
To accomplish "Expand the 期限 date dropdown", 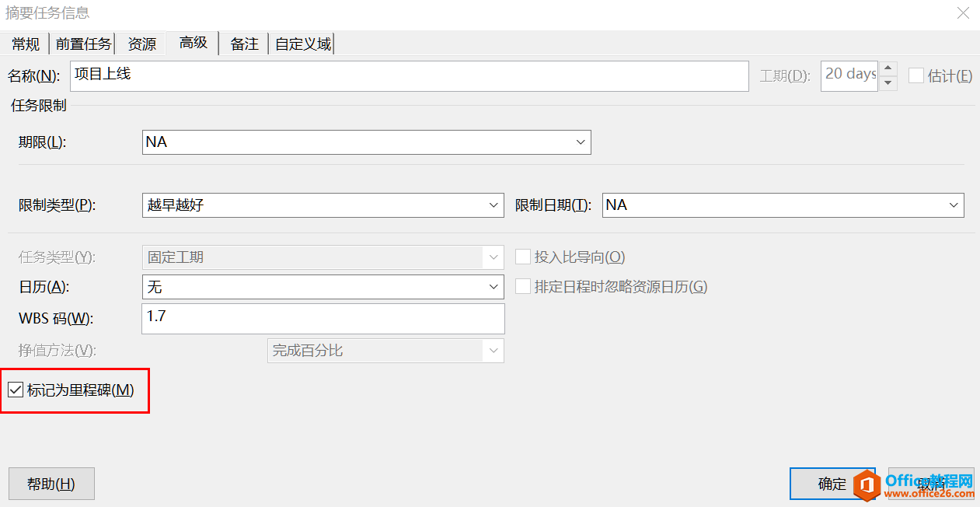I will (581, 142).
